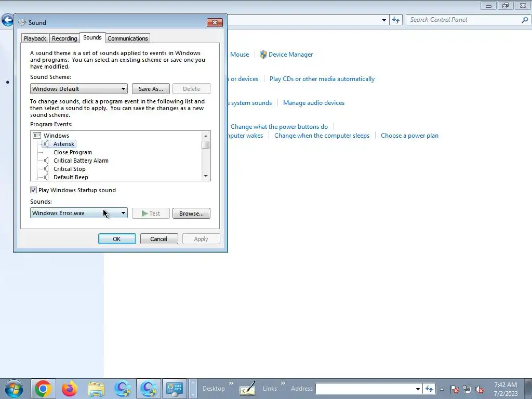Open the Control Panel taskbar icon
The image size is (532, 399).
click(175, 389)
